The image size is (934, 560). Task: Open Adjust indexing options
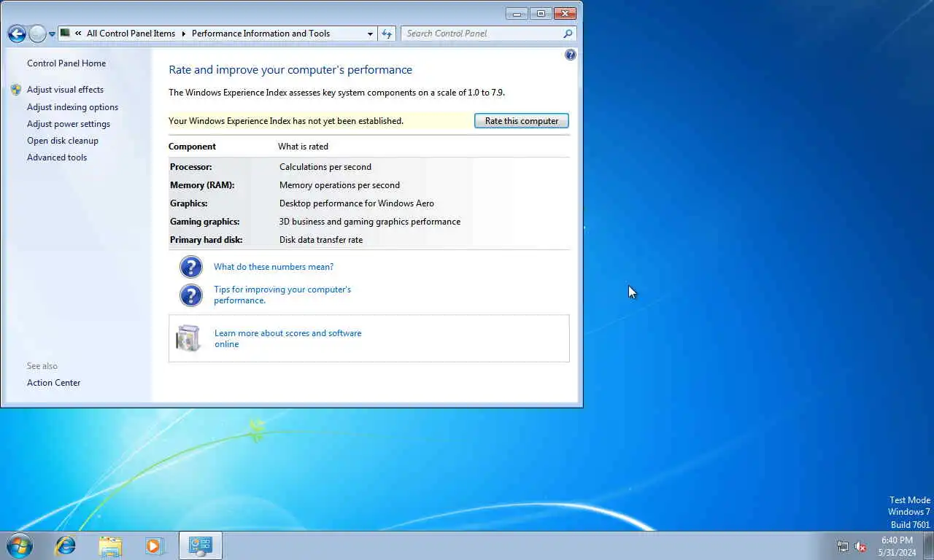pos(72,107)
